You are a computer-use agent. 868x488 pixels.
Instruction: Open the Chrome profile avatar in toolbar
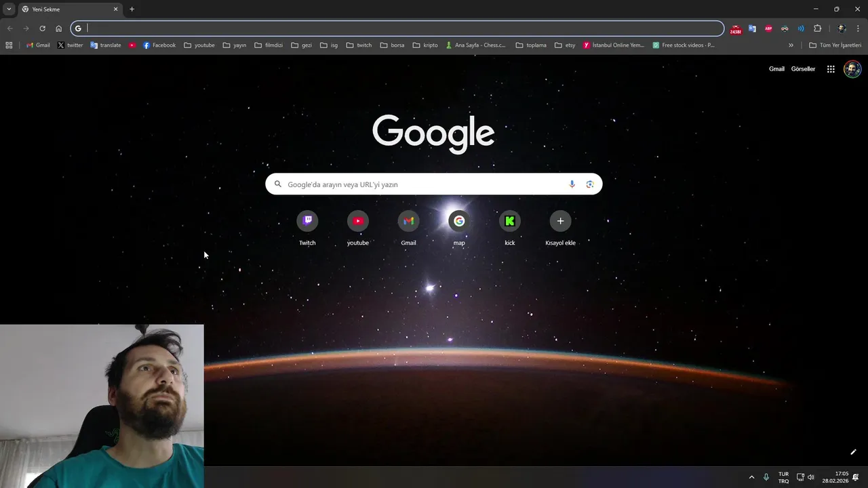(842, 28)
